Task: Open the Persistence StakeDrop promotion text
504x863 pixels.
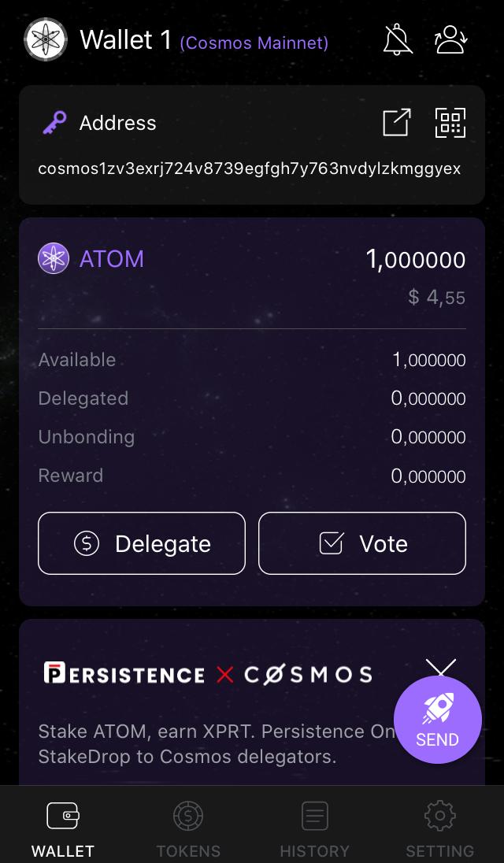Action: [x=216, y=744]
